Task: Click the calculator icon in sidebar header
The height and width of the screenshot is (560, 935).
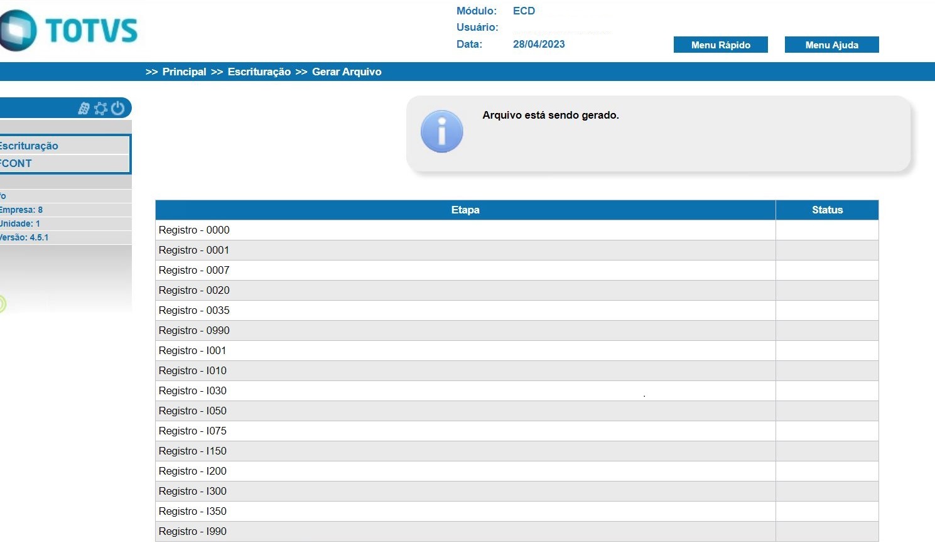Action: click(x=84, y=109)
